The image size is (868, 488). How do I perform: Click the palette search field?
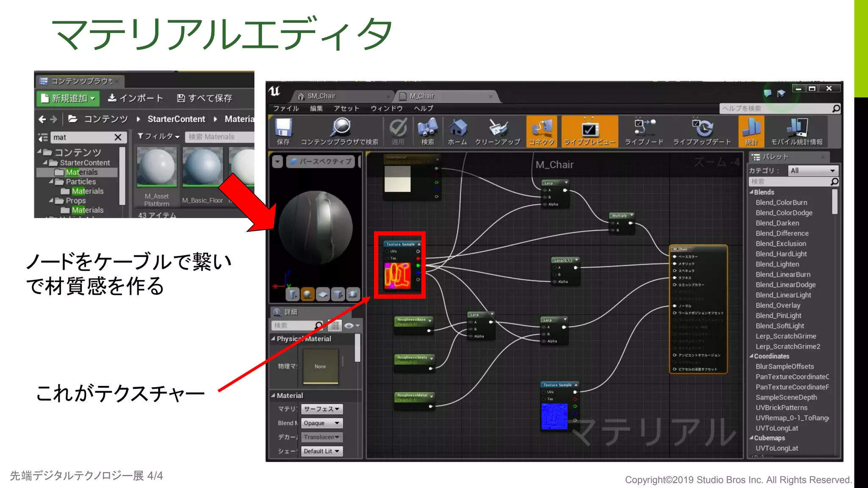[x=793, y=182]
